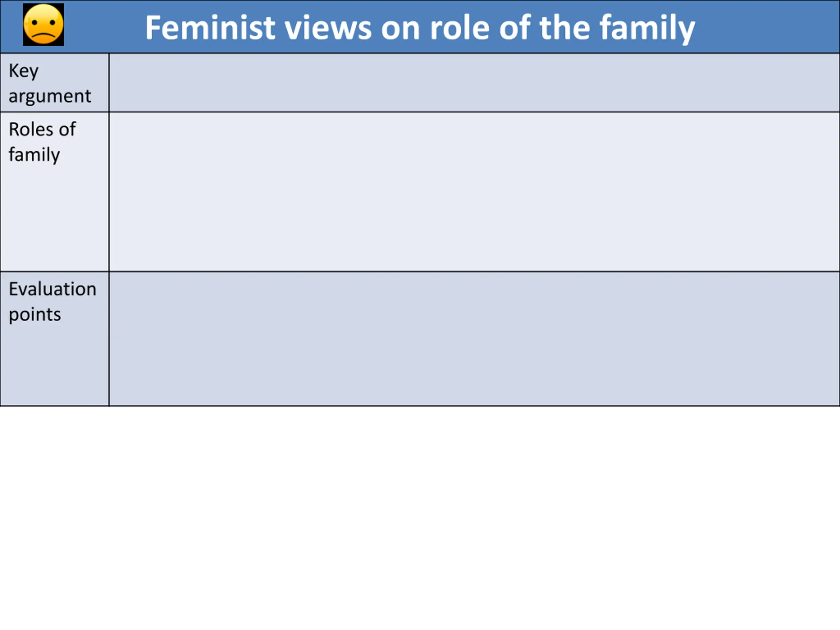The image size is (840, 630).
Task: Select the "Evaluation points" label cell
Action: (55, 339)
